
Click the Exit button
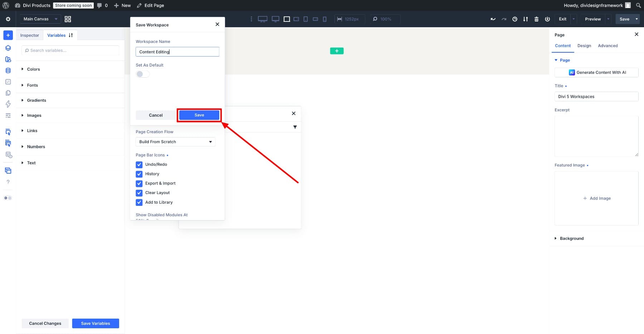coord(562,19)
